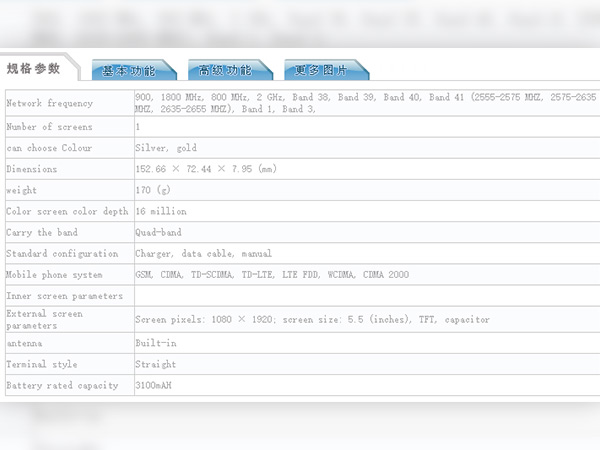Click the Network frequency row label
Image resolution: width=600 pixels, height=450 pixels.
click(x=49, y=103)
